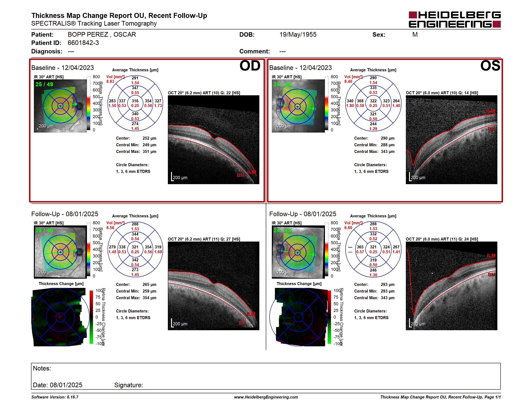Click the dashed missing sector in OS follow-up grid
This screenshot has height=411, width=532.
click(350, 249)
